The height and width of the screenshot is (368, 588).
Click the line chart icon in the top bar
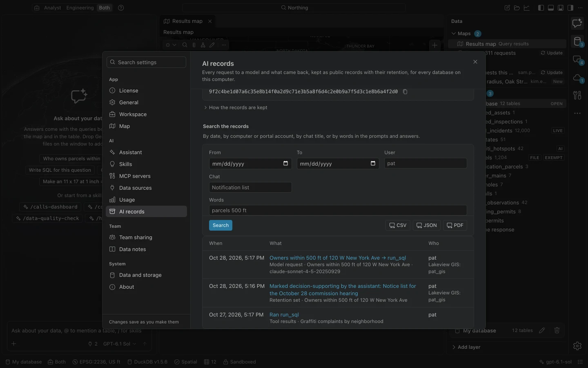pos(527,8)
